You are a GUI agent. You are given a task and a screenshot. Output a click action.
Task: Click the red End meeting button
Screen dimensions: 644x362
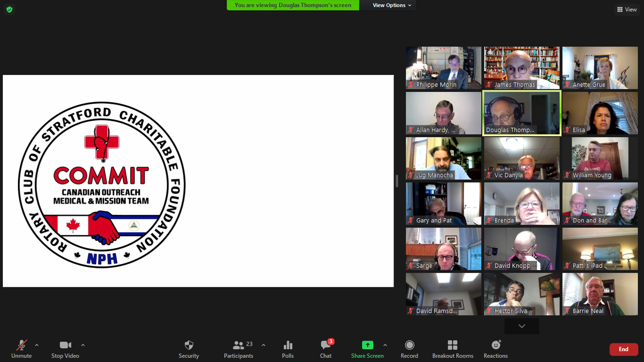point(624,349)
